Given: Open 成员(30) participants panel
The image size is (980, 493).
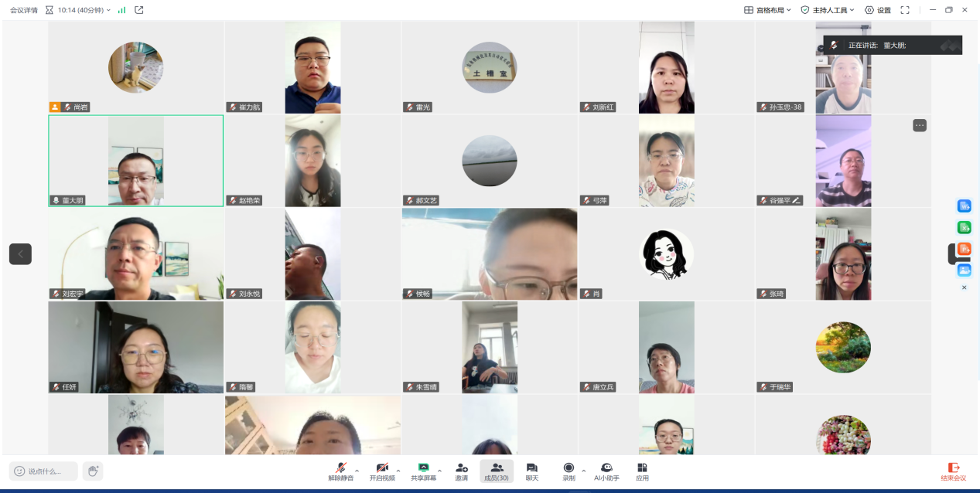Looking at the screenshot, I should click(497, 471).
